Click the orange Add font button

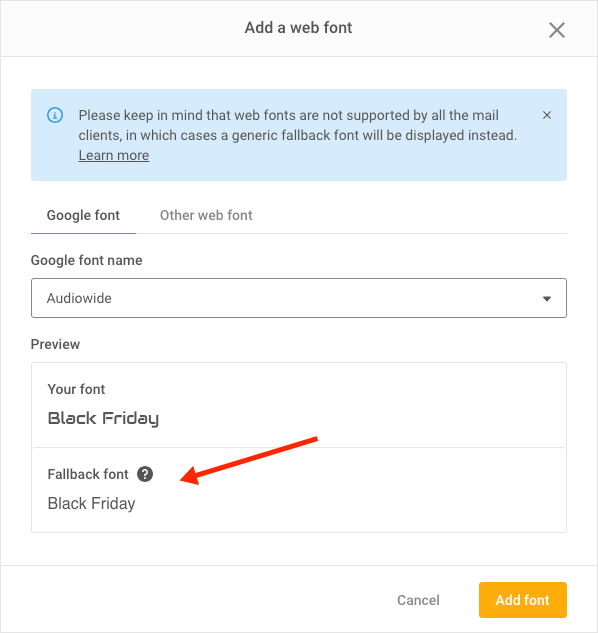[523, 600]
